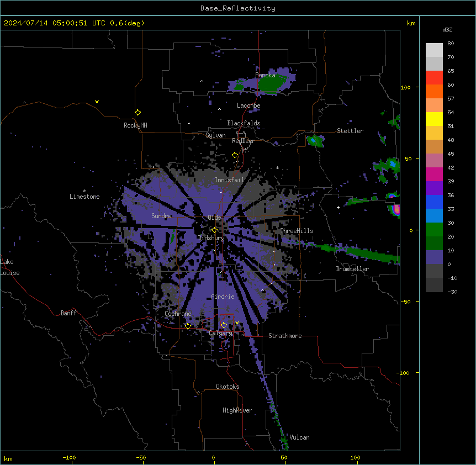Pick the bright green 20–30 dBZ legend swatch
Image resolution: width=476 pixels, height=465 pixels.
434,230
